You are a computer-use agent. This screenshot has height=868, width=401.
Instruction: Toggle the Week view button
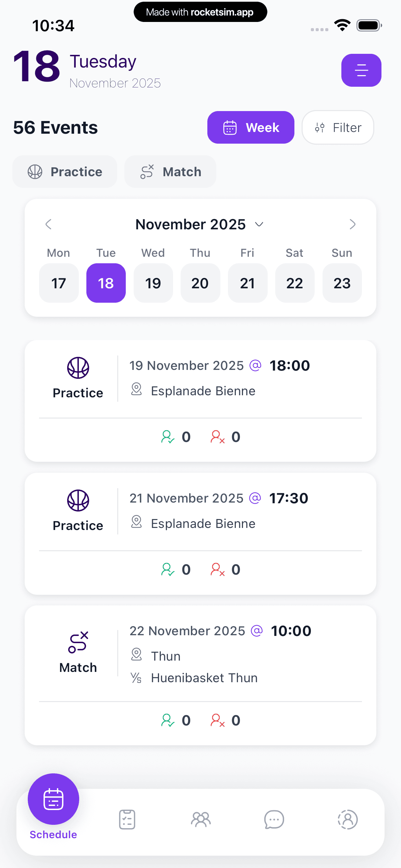[251, 128]
